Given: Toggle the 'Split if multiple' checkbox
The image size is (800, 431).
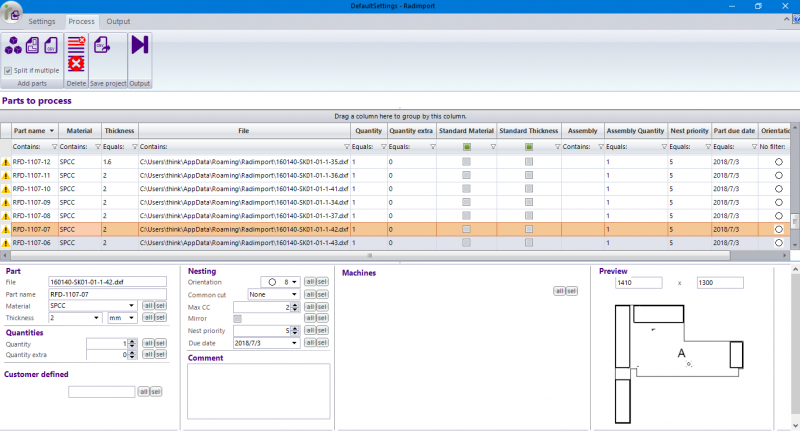Looking at the screenshot, I should pyautogui.click(x=8, y=71).
